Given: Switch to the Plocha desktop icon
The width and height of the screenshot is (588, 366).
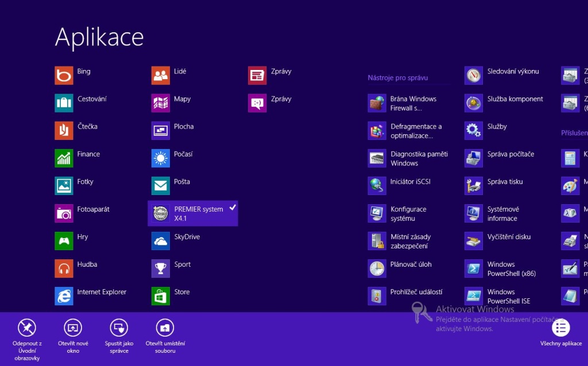Looking at the screenshot, I should (161, 130).
